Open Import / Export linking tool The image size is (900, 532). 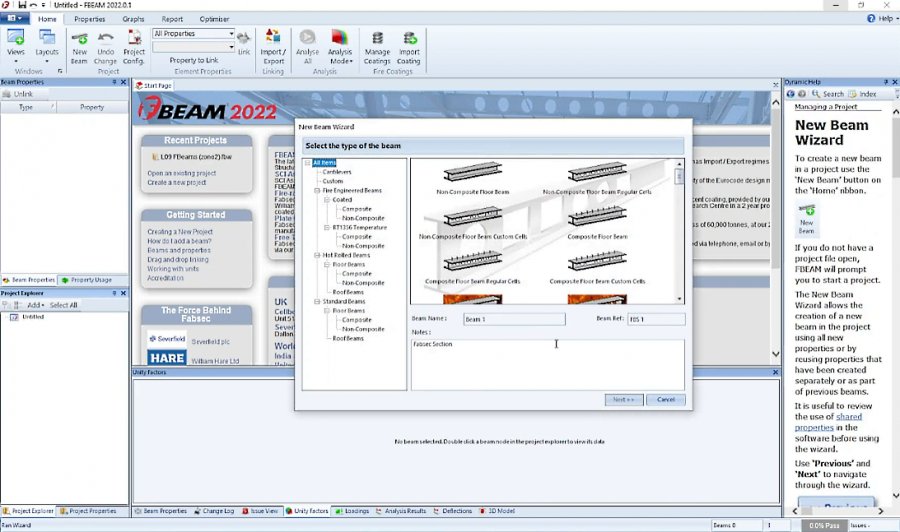click(x=273, y=47)
